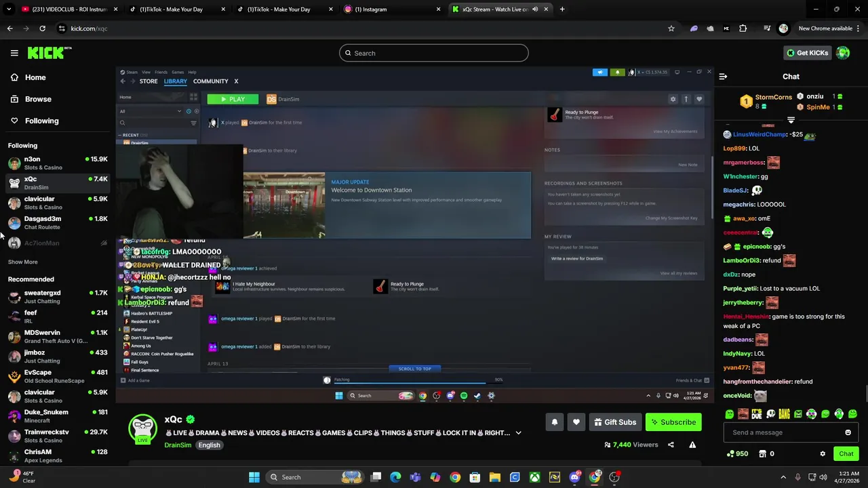Open the Kick hamburger menu
This screenshot has height=488, width=868.
point(14,53)
